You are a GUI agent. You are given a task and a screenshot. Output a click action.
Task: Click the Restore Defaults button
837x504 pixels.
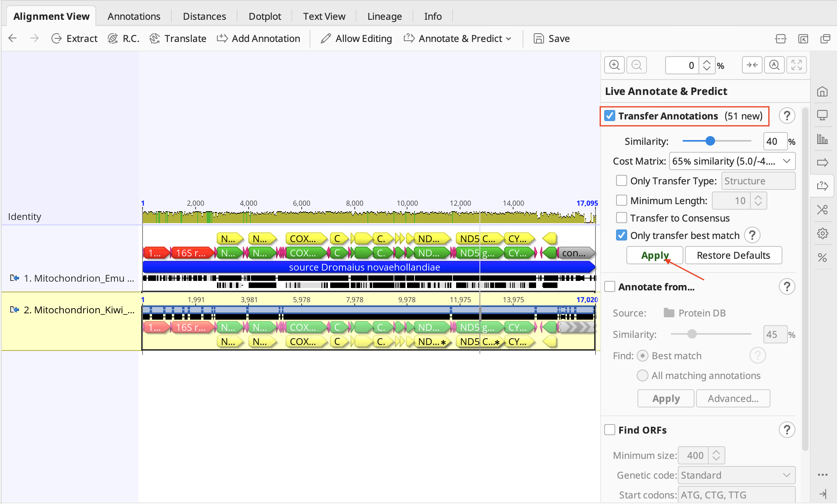point(733,255)
